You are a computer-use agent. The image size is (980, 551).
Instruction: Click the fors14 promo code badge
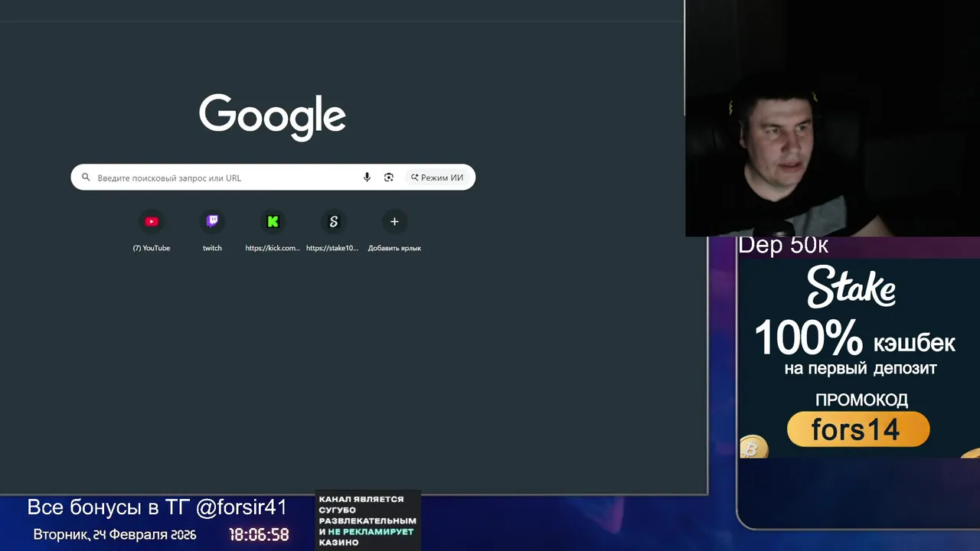pyautogui.click(x=858, y=429)
